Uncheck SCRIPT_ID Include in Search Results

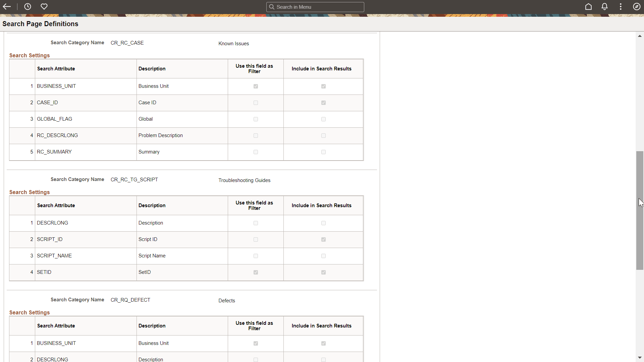point(323,239)
